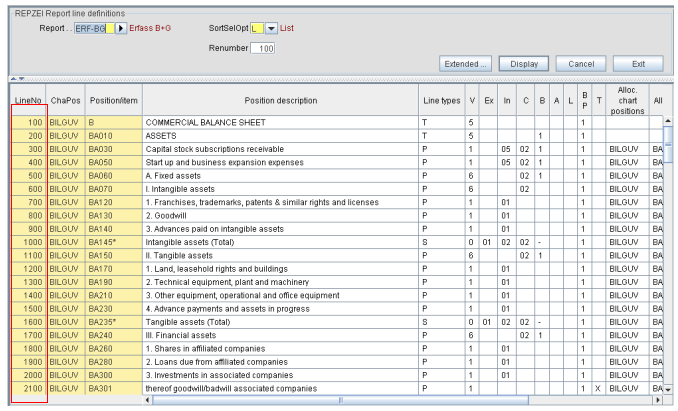Click the horizontal scrollbar thumb

pos(341,400)
